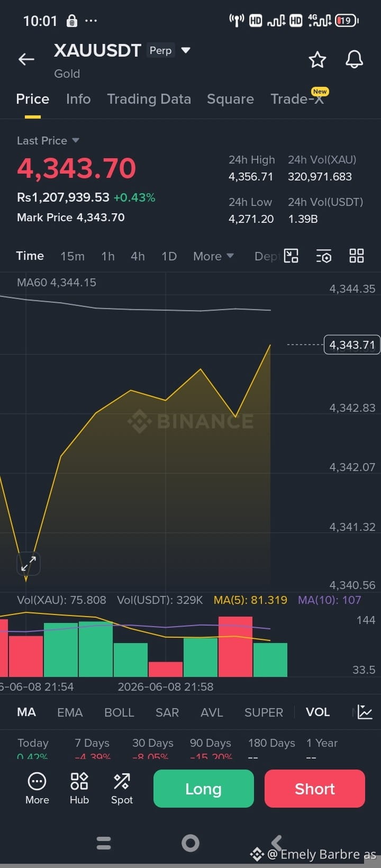This screenshot has height=868, width=381.
Task: Click the 4,343.71 current price marker
Action: point(352,345)
